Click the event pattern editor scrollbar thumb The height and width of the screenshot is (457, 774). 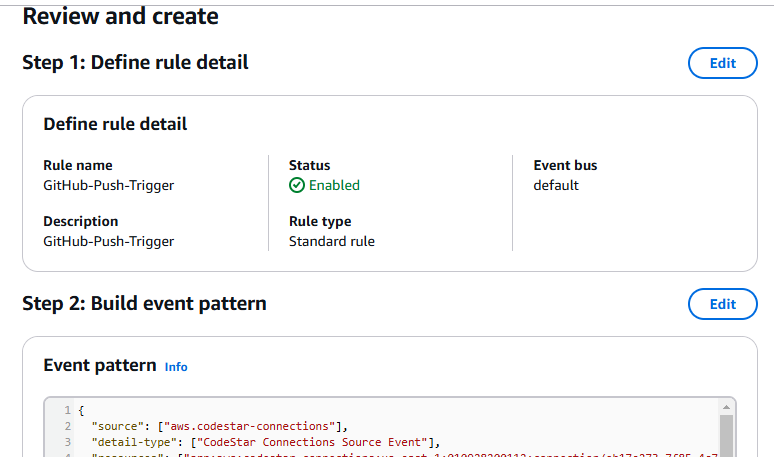[x=726, y=435]
